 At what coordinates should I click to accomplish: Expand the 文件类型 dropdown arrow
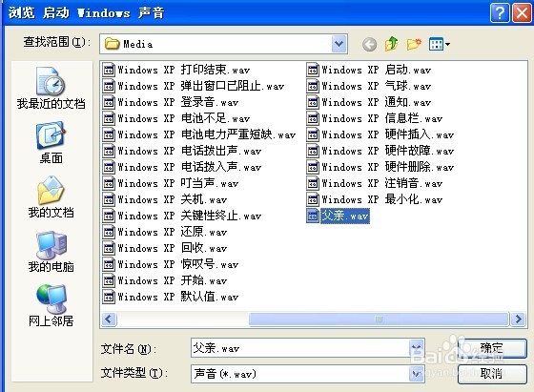pos(416,374)
